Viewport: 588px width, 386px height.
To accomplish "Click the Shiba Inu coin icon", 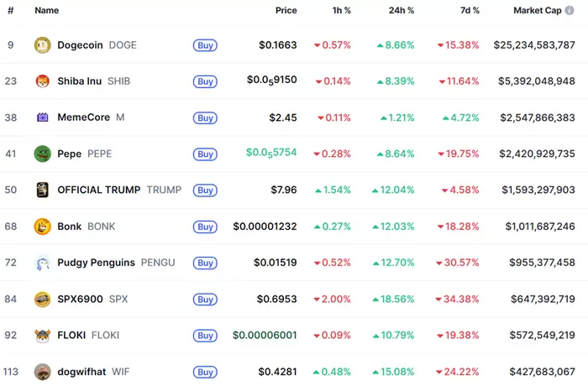I will [x=42, y=81].
